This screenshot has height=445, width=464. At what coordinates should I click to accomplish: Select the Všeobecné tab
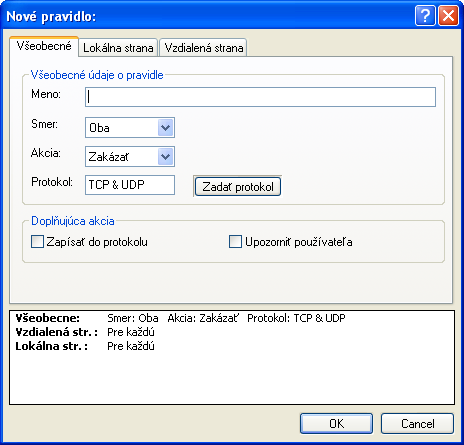click(44, 46)
